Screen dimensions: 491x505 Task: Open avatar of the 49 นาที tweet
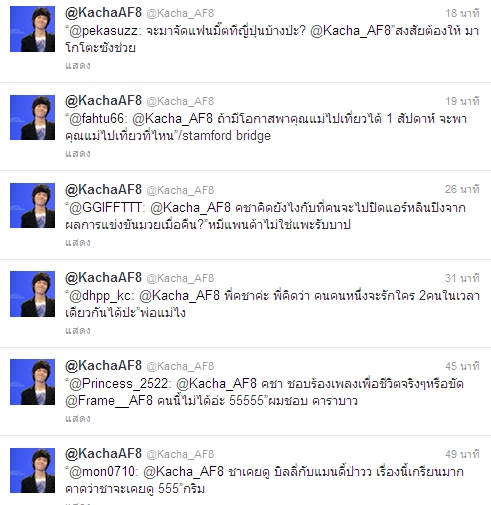pos(32,470)
